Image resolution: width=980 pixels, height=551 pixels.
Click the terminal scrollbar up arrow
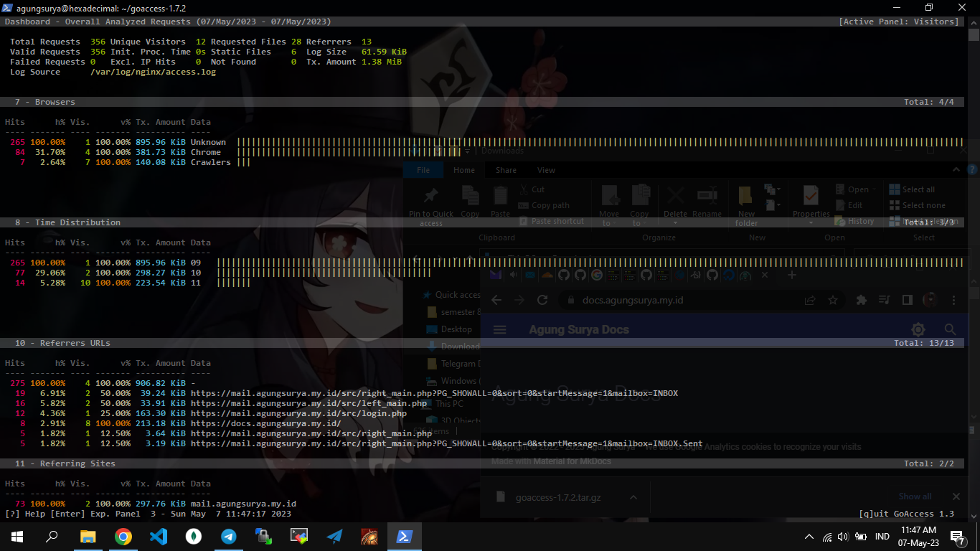[x=973, y=23]
